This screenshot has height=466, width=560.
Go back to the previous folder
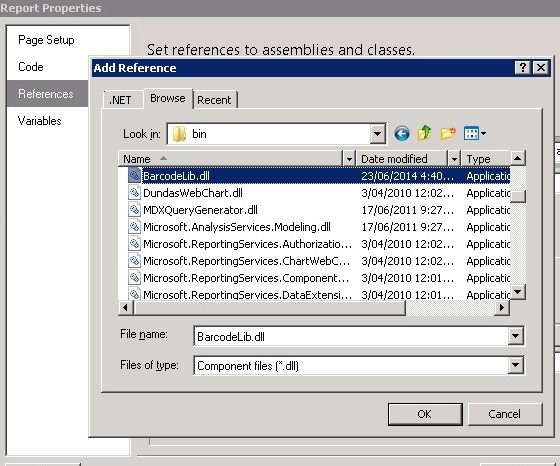[402, 134]
